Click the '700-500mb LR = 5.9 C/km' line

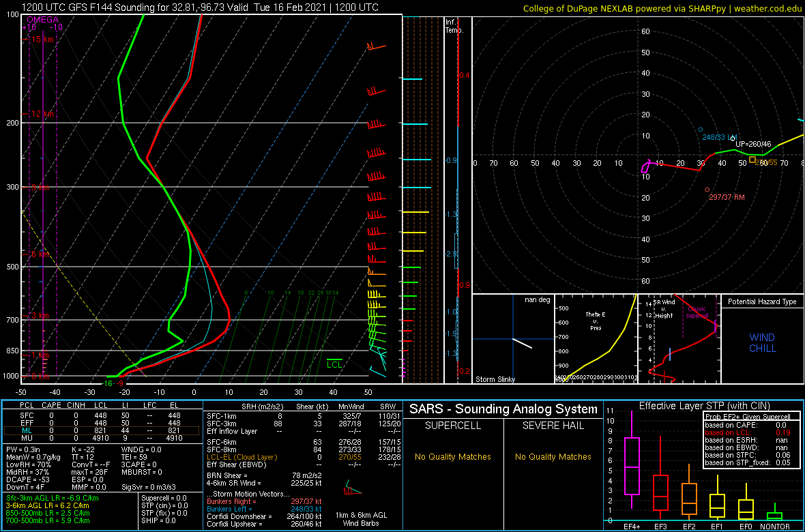pos(48,520)
